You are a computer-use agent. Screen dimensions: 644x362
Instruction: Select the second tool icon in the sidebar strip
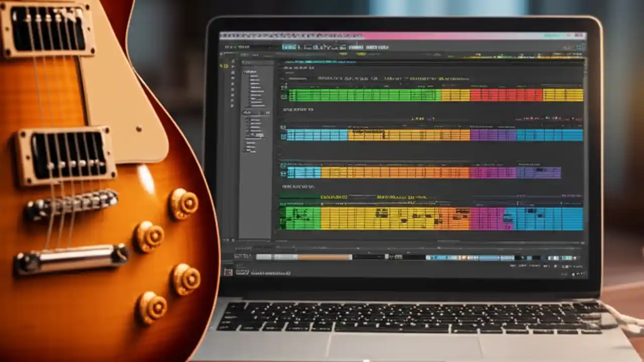[x=232, y=67]
